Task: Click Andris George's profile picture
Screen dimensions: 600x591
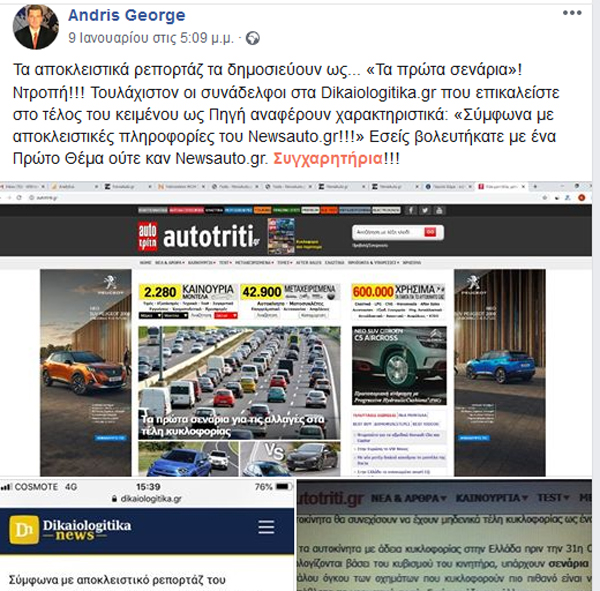Action: tap(36, 27)
